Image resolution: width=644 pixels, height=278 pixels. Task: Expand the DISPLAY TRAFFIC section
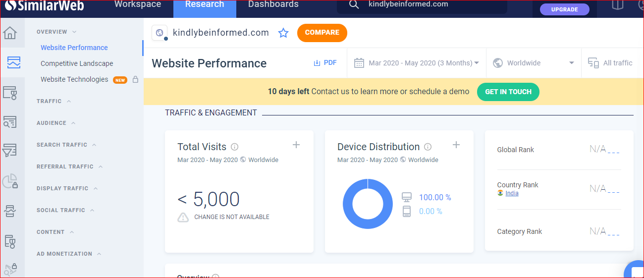(x=67, y=188)
